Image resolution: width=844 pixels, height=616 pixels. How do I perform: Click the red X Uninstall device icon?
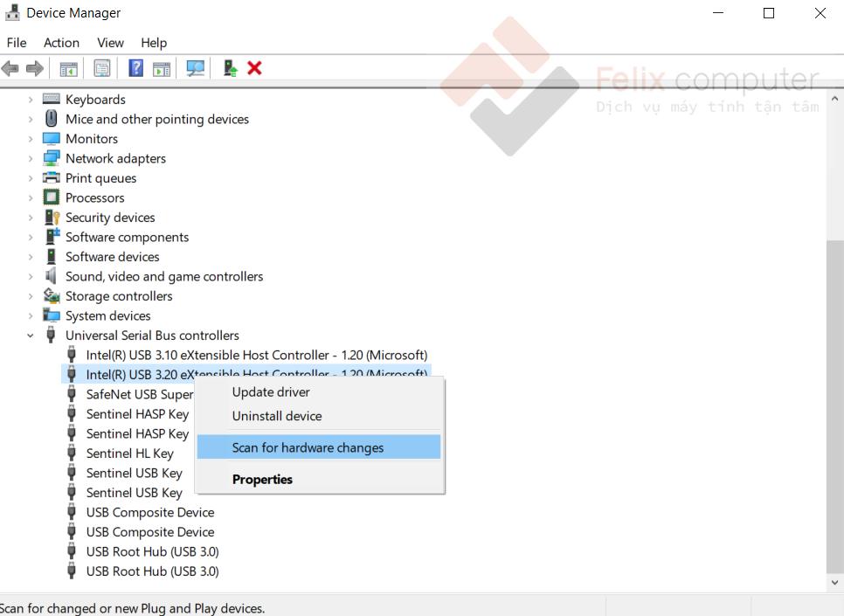point(254,68)
